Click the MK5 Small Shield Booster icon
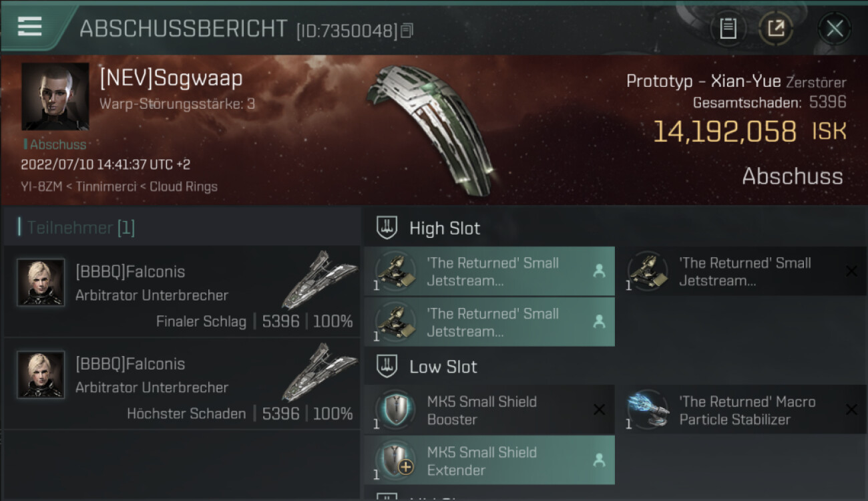868x501 pixels. 394,409
